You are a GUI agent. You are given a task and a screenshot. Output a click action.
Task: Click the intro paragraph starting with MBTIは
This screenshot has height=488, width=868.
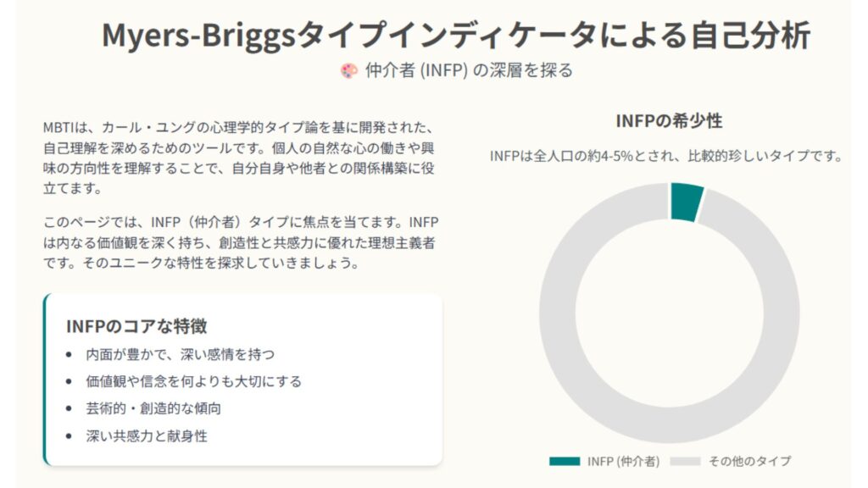[x=242, y=158]
